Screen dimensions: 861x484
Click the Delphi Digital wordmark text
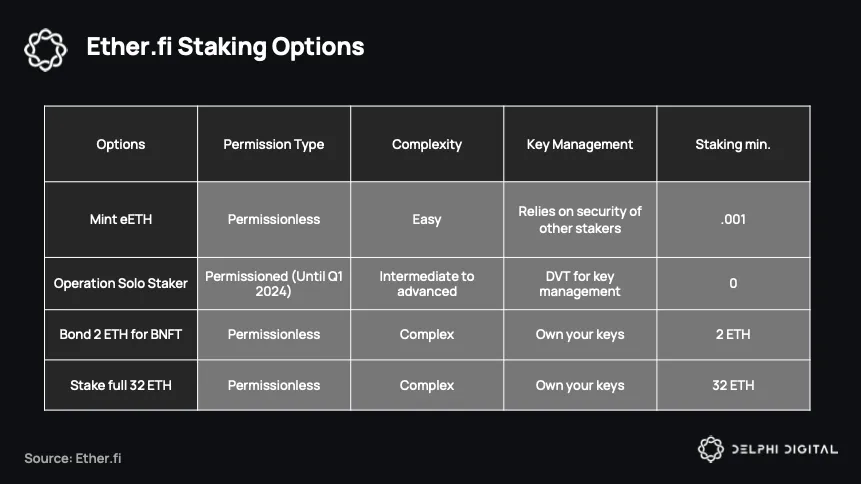(x=785, y=449)
